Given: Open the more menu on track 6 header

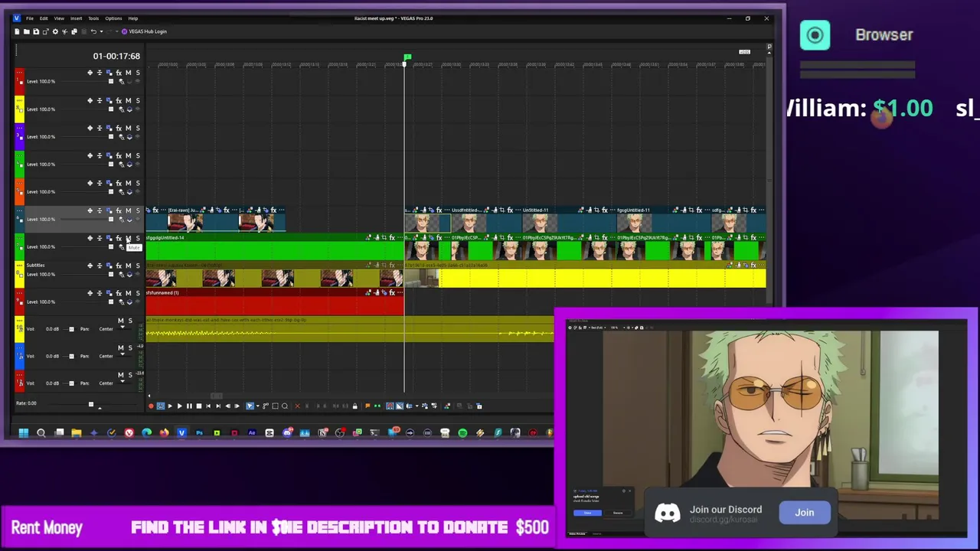Looking at the screenshot, I should click(x=19, y=210).
